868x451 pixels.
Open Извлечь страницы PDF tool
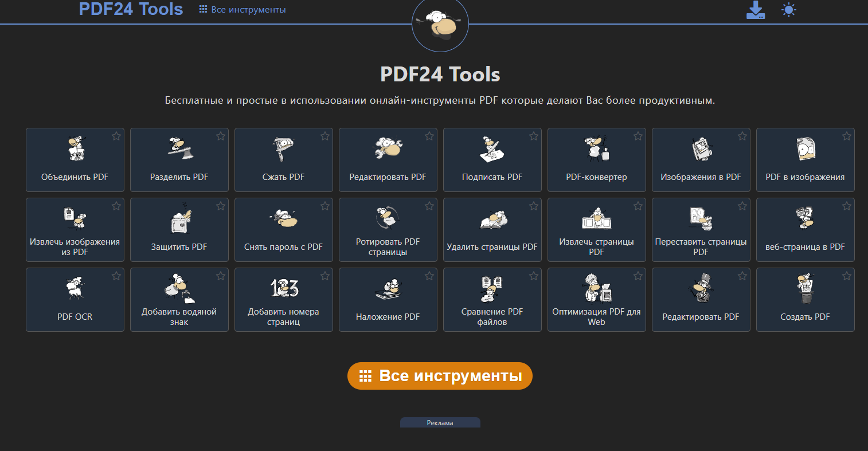(x=597, y=230)
